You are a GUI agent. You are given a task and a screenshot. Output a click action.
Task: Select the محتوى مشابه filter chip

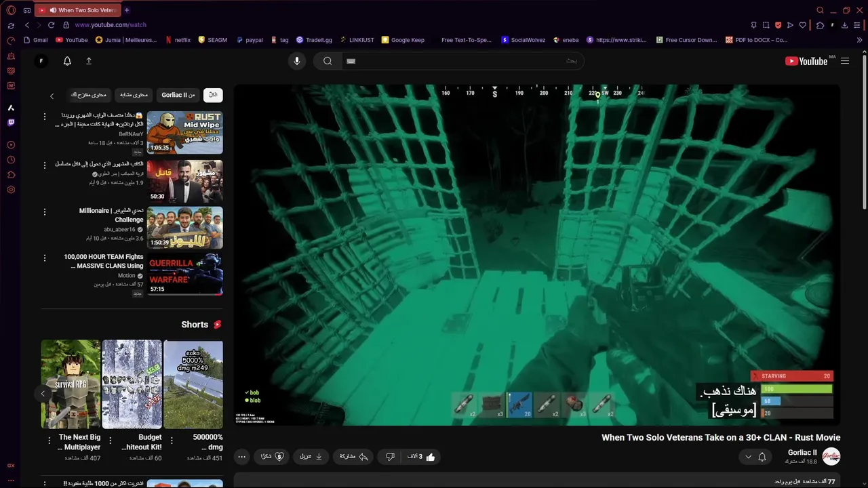[134, 95]
